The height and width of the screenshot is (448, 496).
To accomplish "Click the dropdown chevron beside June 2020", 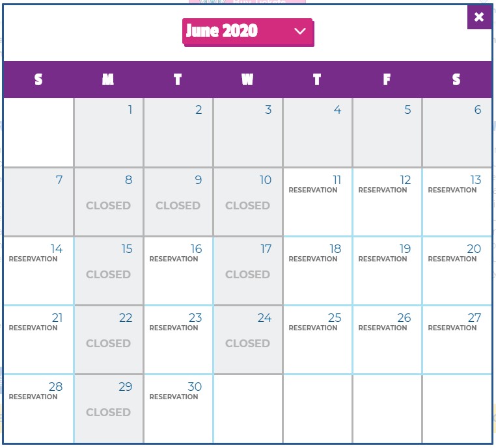I will tap(300, 31).
